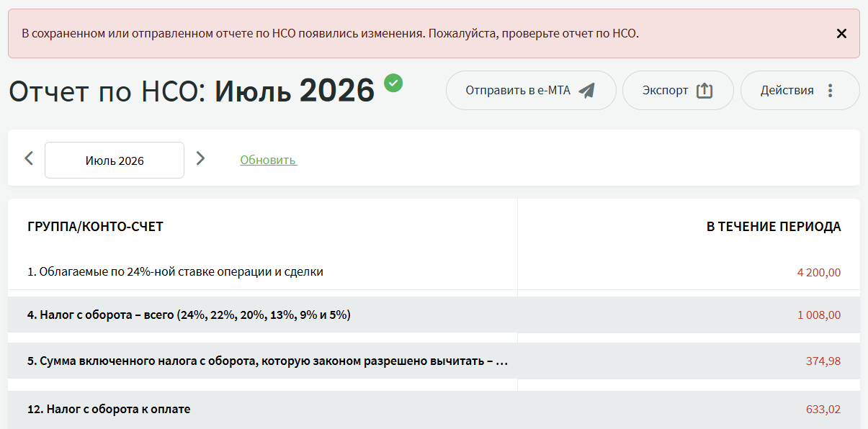Open the Июль 2026 period selector
The height and width of the screenshot is (429, 868).
coord(115,160)
